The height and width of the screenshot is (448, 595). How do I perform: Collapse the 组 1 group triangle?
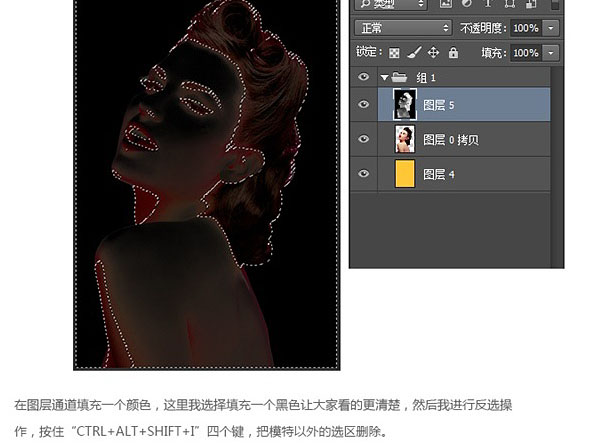tap(384, 78)
